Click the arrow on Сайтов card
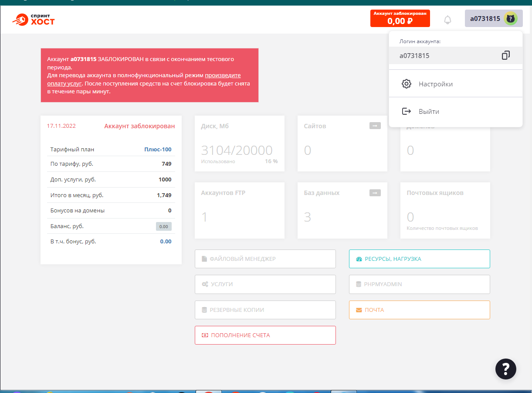The height and width of the screenshot is (393, 532). [x=375, y=126]
